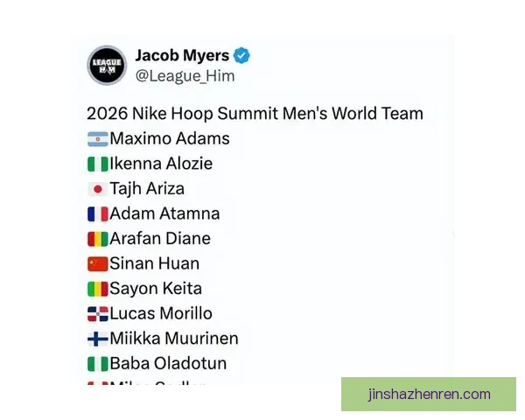Image resolution: width=525 pixels, height=420 pixels.
Task: Click the Dominican flag beside Lucas Morillo
Action: coord(97,313)
